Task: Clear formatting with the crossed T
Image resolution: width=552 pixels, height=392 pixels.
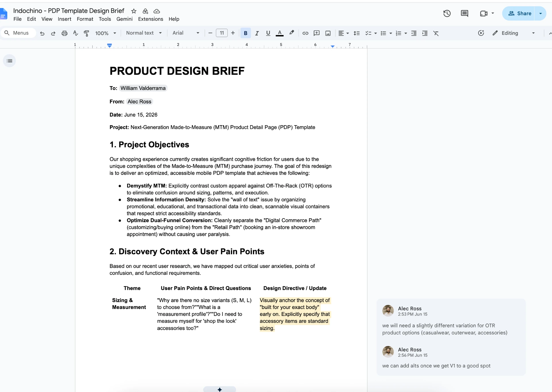Action: (x=436, y=33)
